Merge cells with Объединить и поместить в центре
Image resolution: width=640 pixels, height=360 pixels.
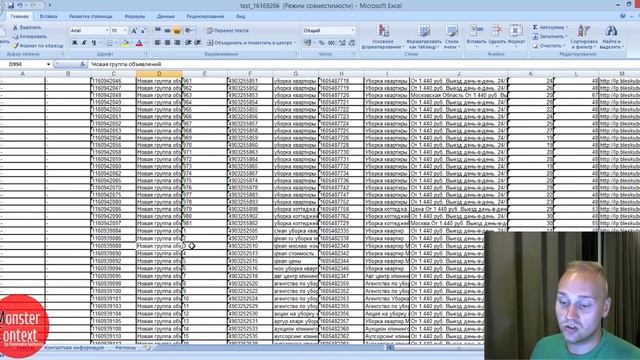(x=251, y=42)
